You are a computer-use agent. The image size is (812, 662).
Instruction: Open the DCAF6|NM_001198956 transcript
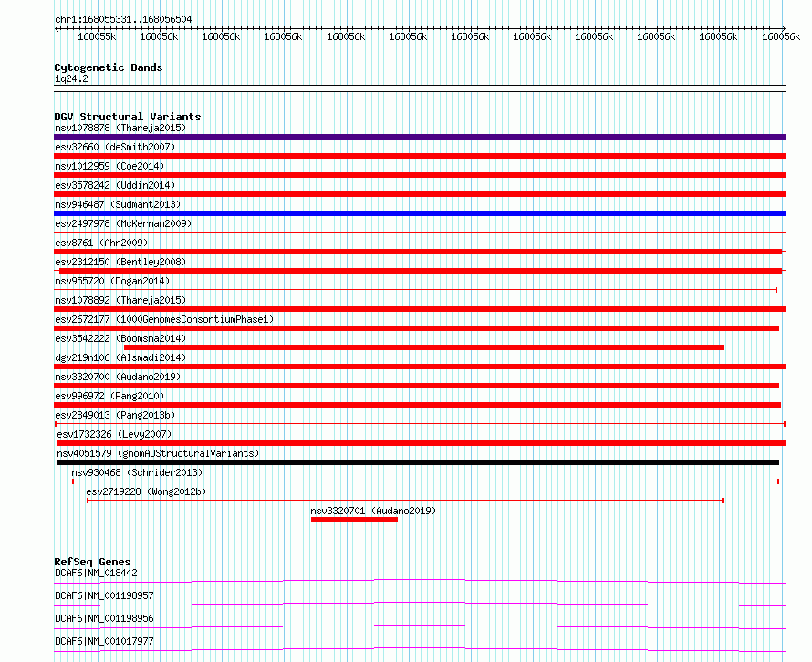[x=104, y=618]
